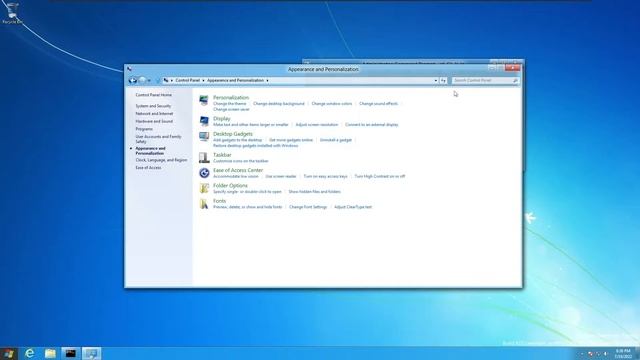This screenshot has width=640, height=360.
Task: Click Adjust screen resolution link
Action: [317, 124]
